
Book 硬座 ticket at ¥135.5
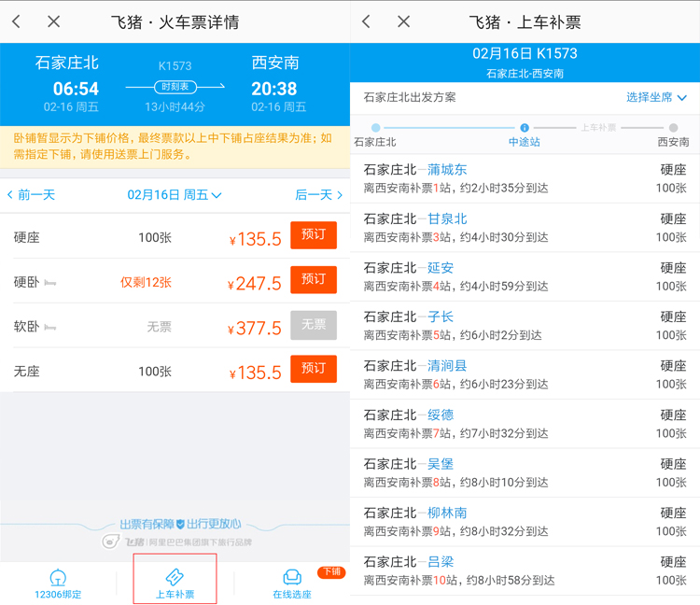coord(314,235)
